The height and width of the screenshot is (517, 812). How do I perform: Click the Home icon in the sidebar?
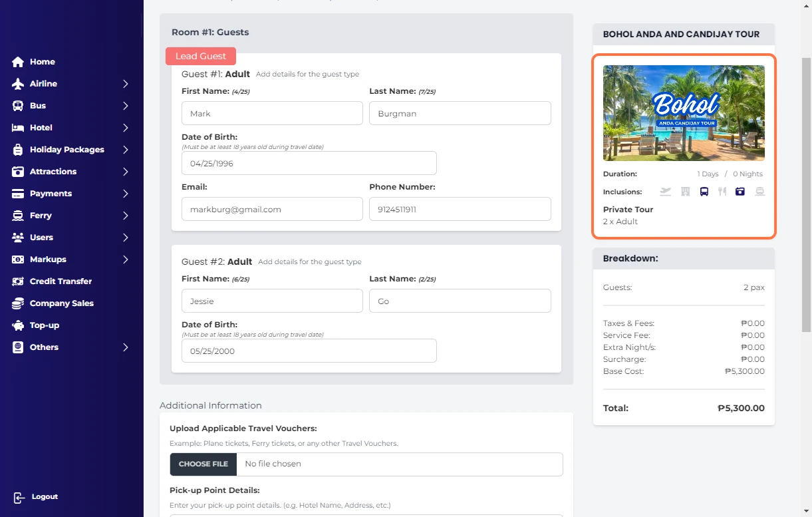18,62
